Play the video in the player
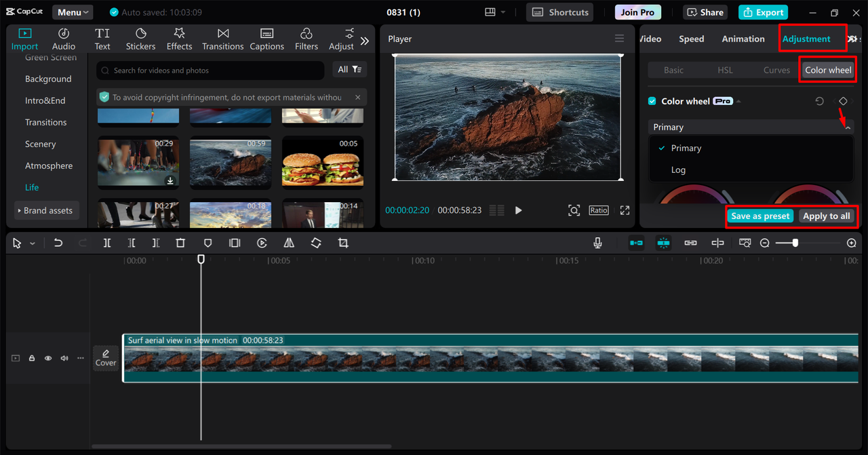Image resolution: width=868 pixels, height=455 pixels. point(518,210)
